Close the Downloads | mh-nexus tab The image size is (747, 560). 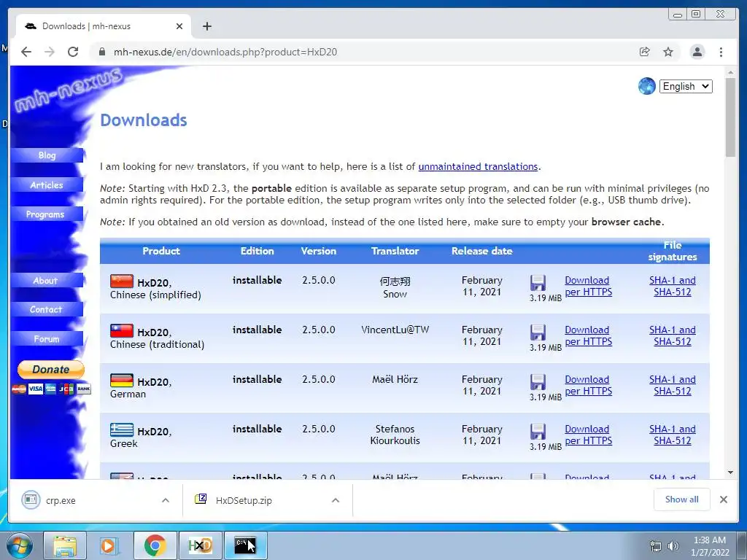pos(179,26)
